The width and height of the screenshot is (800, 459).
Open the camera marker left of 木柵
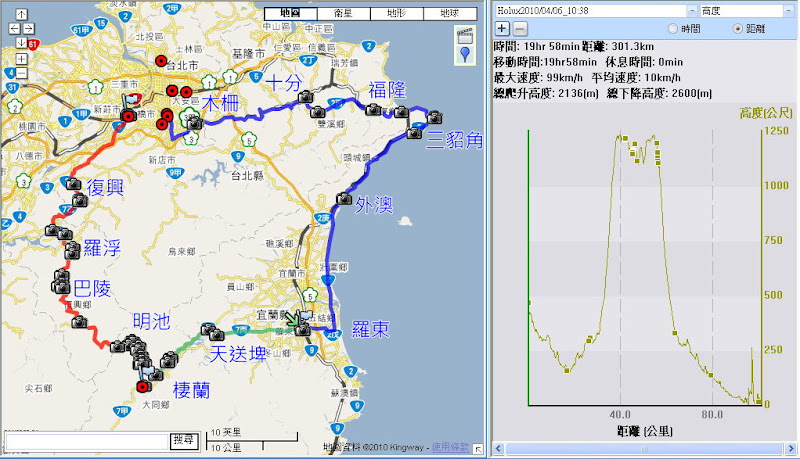point(194,123)
